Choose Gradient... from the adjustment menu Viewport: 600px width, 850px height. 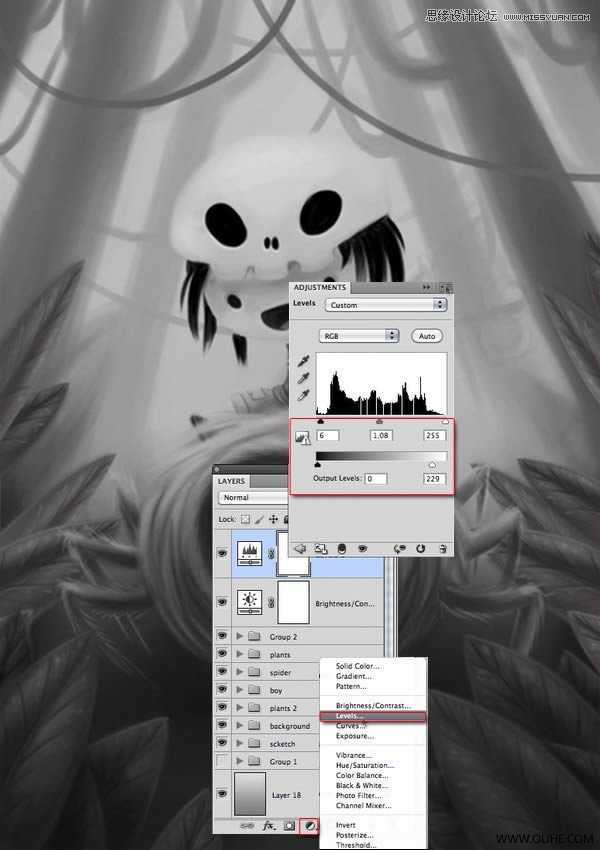[x=354, y=676]
